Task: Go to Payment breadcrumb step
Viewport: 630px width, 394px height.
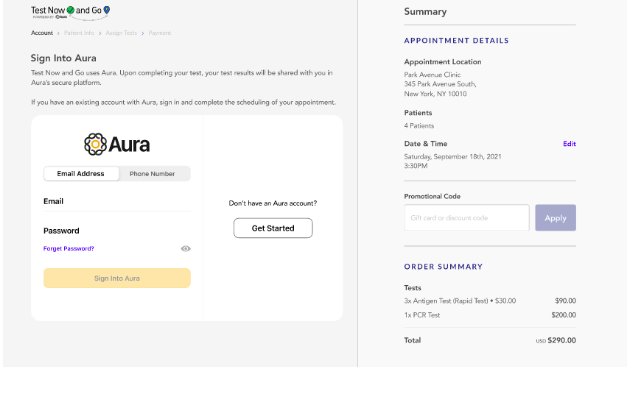Action: (x=160, y=33)
